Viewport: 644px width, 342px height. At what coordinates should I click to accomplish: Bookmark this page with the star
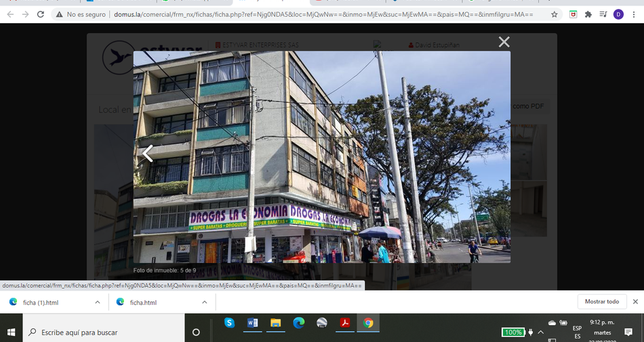(554, 14)
